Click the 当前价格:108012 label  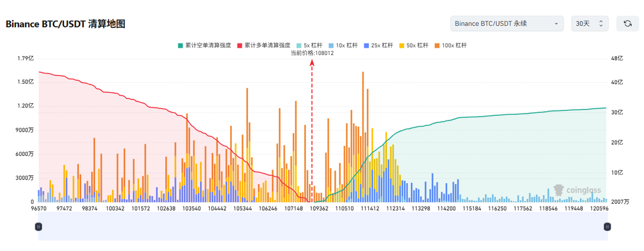pos(312,53)
